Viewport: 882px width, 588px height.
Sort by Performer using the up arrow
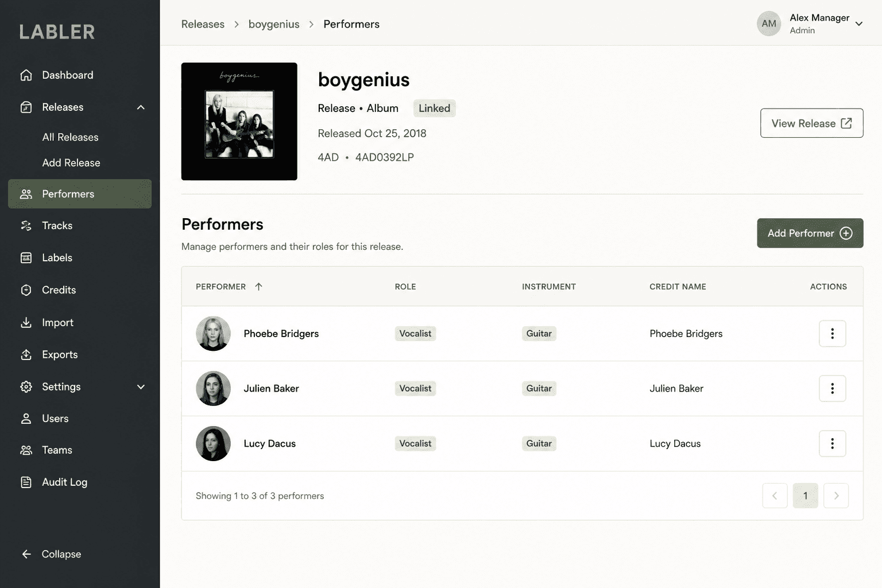pyautogui.click(x=258, y=287)
